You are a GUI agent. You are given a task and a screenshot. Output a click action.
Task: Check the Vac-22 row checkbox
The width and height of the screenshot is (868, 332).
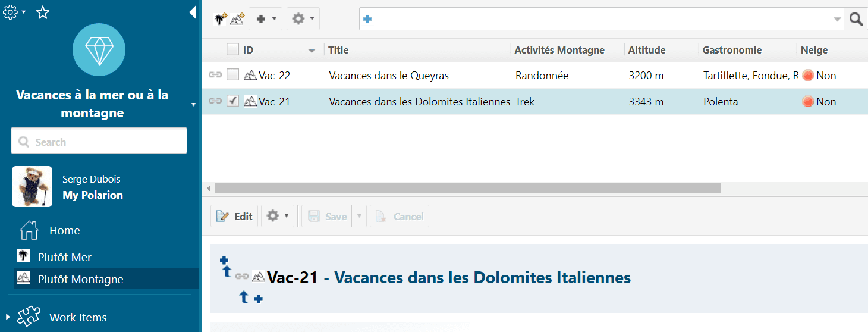click(233, 75)
